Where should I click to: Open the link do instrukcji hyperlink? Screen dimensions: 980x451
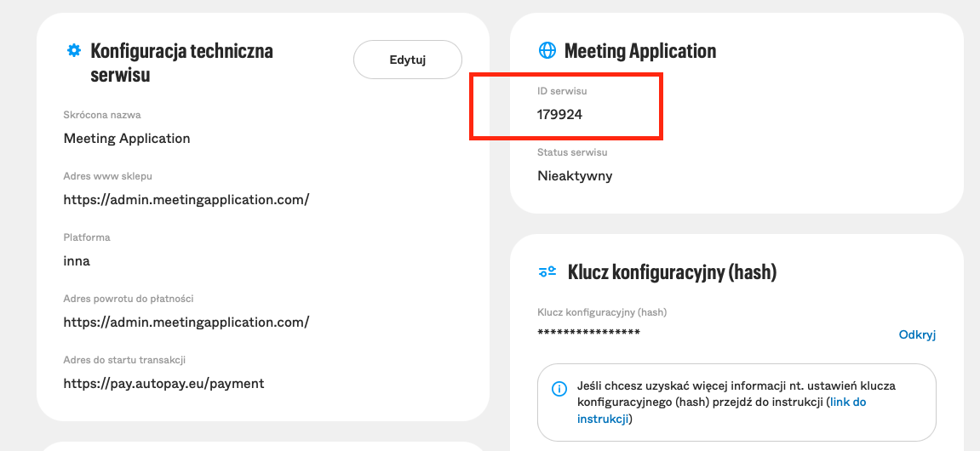click(x=722, y=410)
